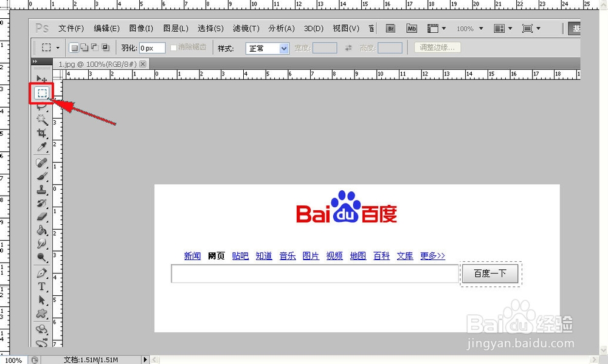Select the Crop tool

(42, 133)
